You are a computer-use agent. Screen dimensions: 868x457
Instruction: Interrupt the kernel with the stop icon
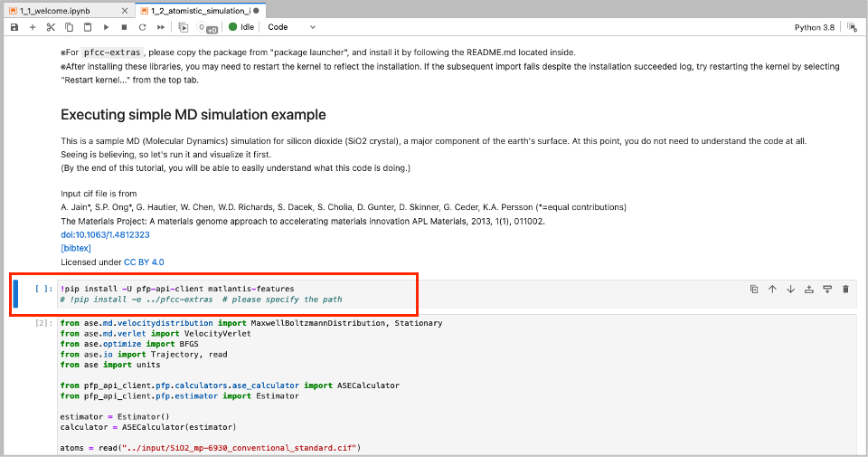point(125,27)
